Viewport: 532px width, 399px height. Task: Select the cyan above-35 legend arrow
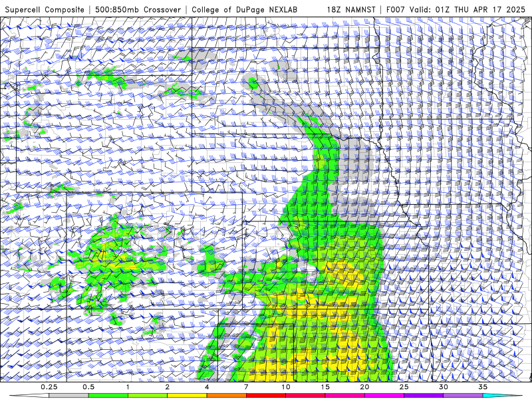coord(503,396)
